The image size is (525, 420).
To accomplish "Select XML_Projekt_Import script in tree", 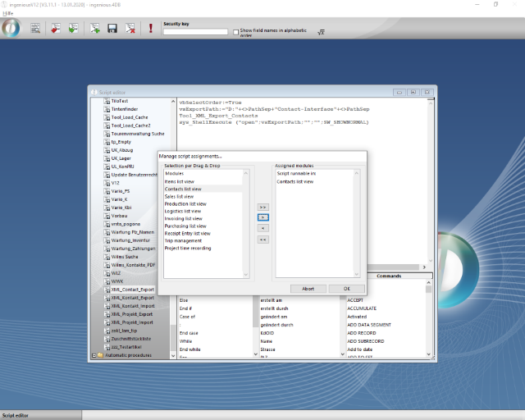I will (132, 322).
